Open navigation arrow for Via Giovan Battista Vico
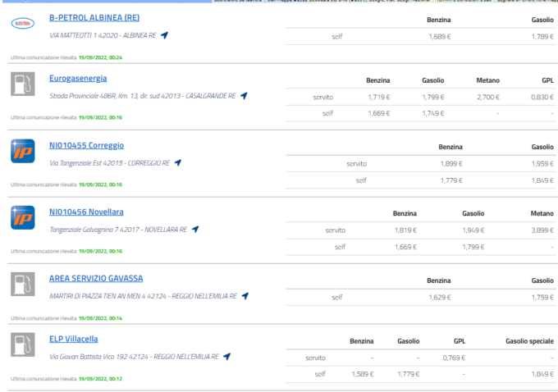Screen dimensions: 558x392 [x=226, y=356]
